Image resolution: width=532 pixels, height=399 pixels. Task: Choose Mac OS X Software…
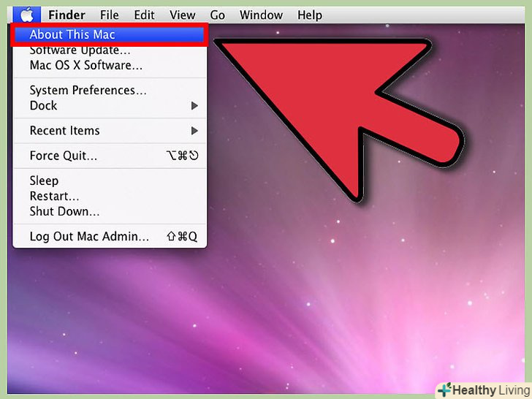(x=110, y=65)
